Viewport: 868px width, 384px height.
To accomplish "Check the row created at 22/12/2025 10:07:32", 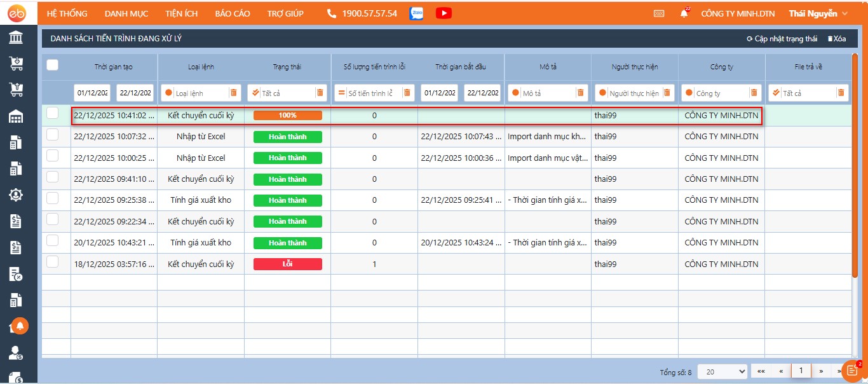I will coord(53,135).
